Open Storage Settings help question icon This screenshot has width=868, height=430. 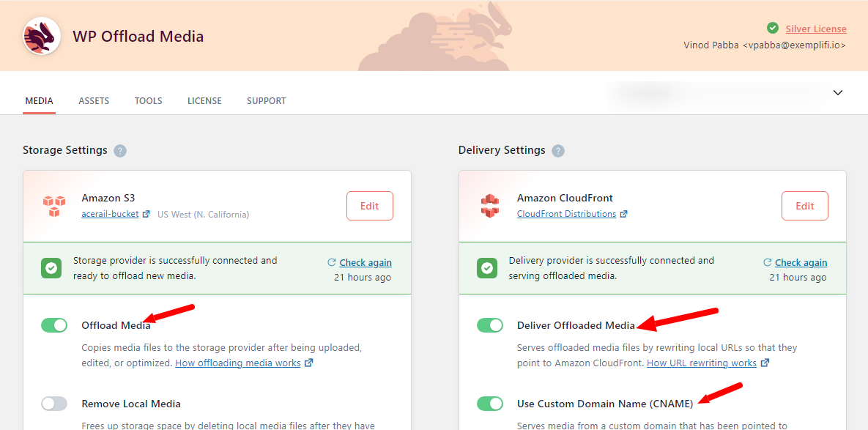coord(120,150)
